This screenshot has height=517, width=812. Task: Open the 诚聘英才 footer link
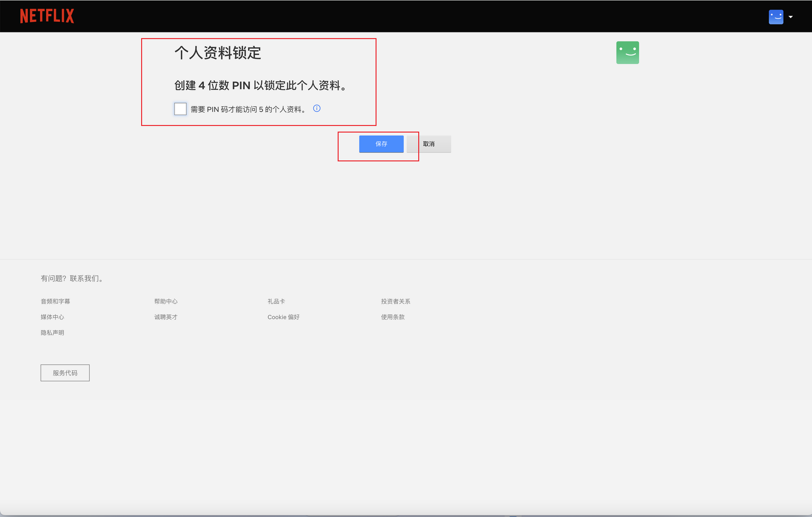pyautogui.click(x=166, y=317)
